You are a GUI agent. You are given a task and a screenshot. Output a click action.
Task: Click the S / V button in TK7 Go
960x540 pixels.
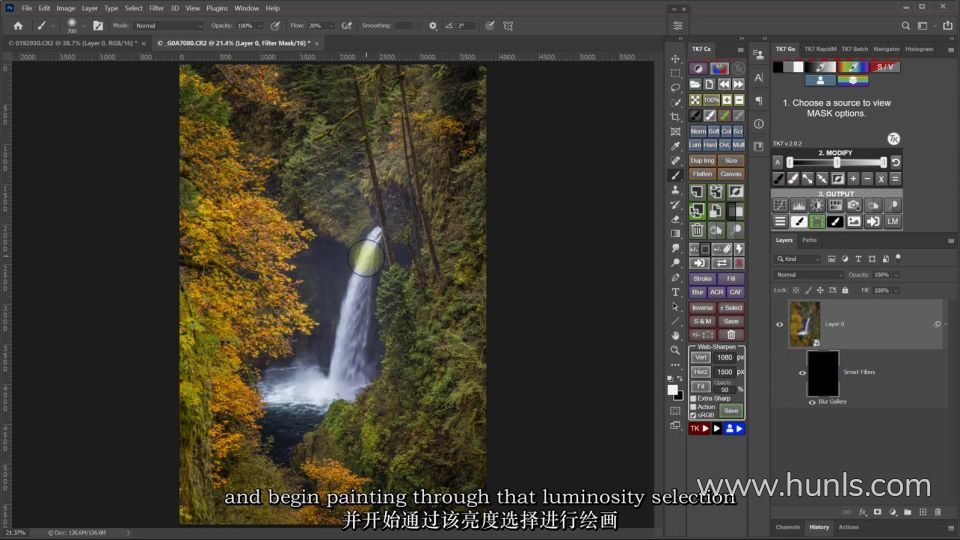click(x=885, y=67)
